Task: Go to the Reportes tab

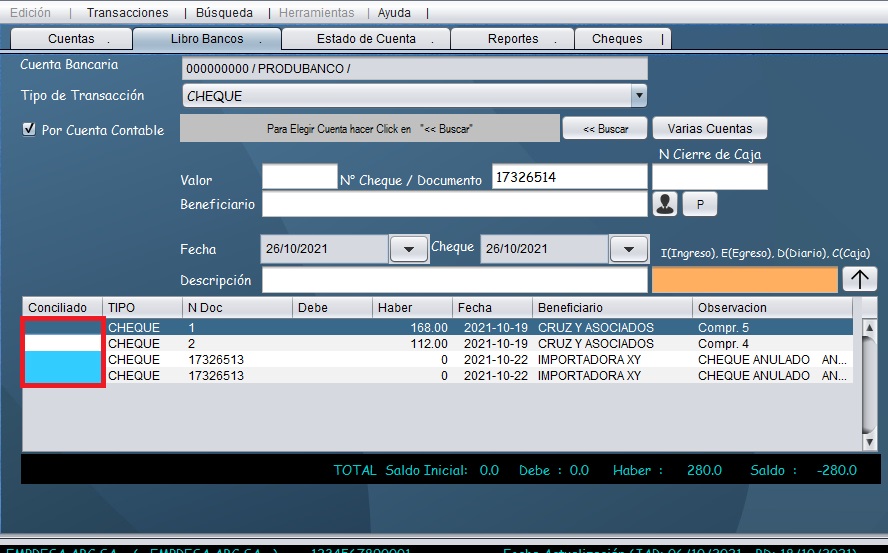Action: coord(513,39)
